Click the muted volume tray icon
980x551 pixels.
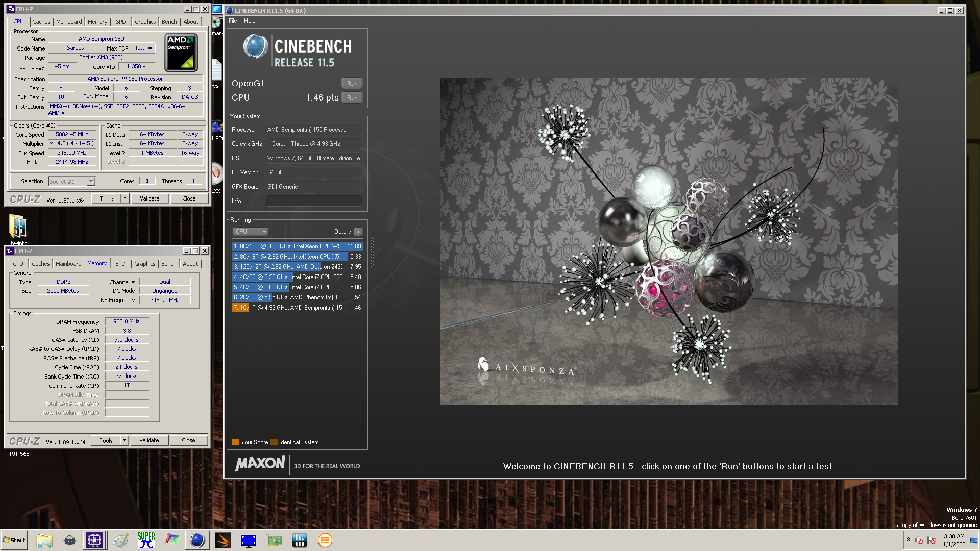pos(919,540)
